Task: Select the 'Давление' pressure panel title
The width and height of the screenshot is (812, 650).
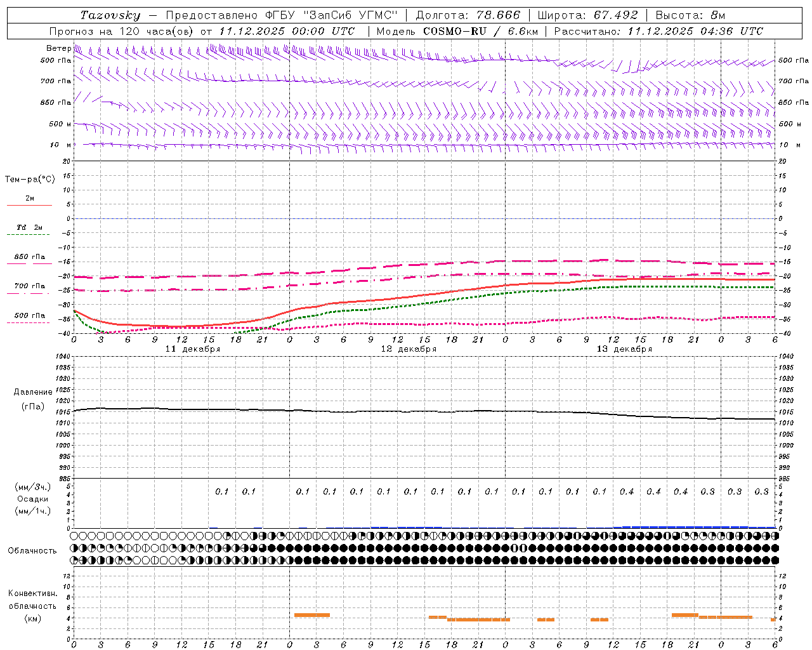Action: coord(33,392)
